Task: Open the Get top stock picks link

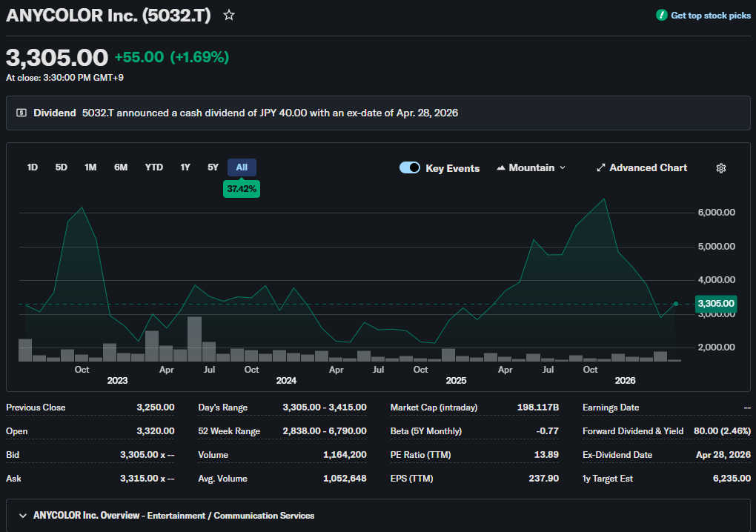Action: coord(710,16)
